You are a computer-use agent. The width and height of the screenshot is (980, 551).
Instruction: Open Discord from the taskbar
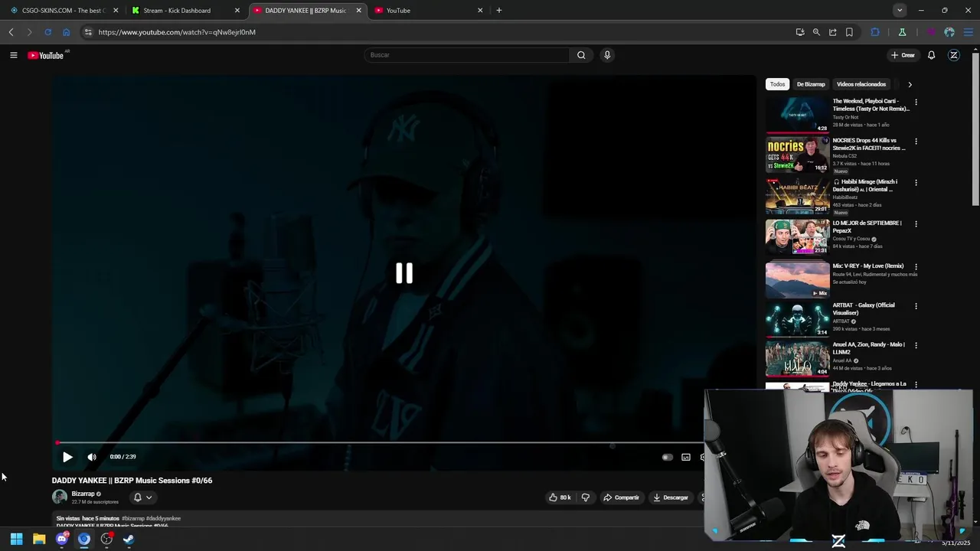click(62, 540)
